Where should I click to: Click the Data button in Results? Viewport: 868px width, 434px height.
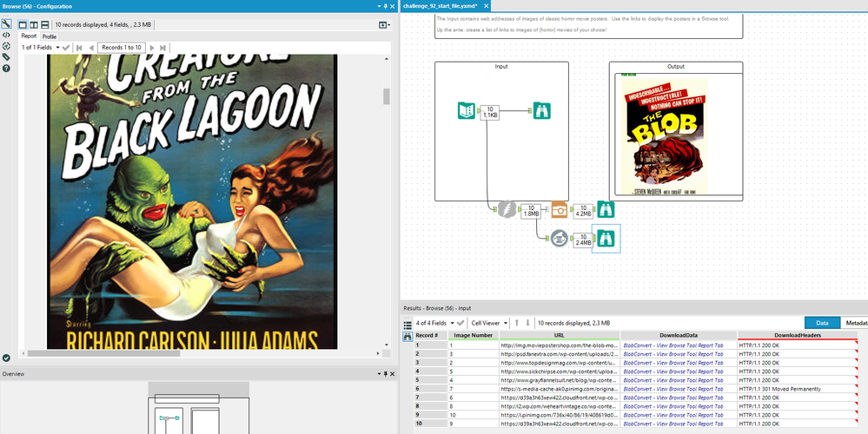click(822, 323)
